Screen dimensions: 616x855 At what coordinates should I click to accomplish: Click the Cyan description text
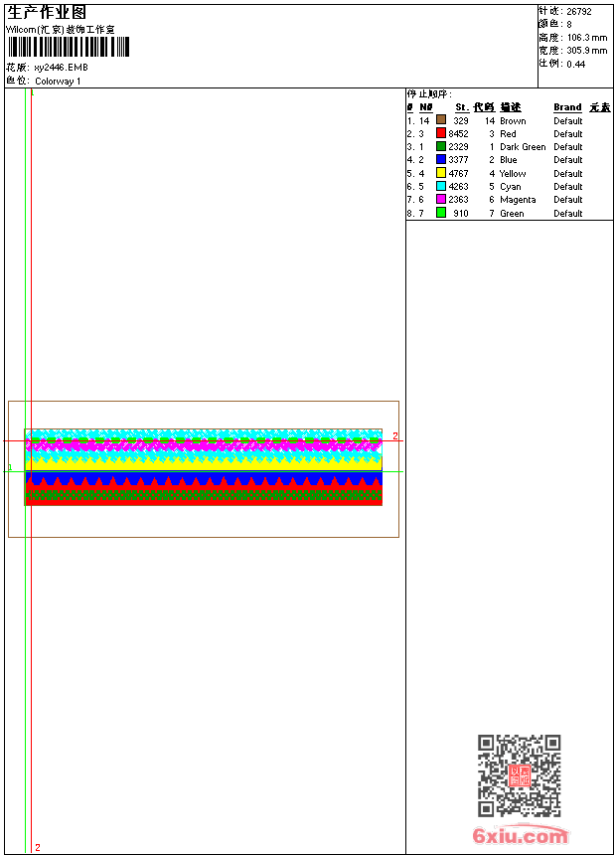point(511,187)
